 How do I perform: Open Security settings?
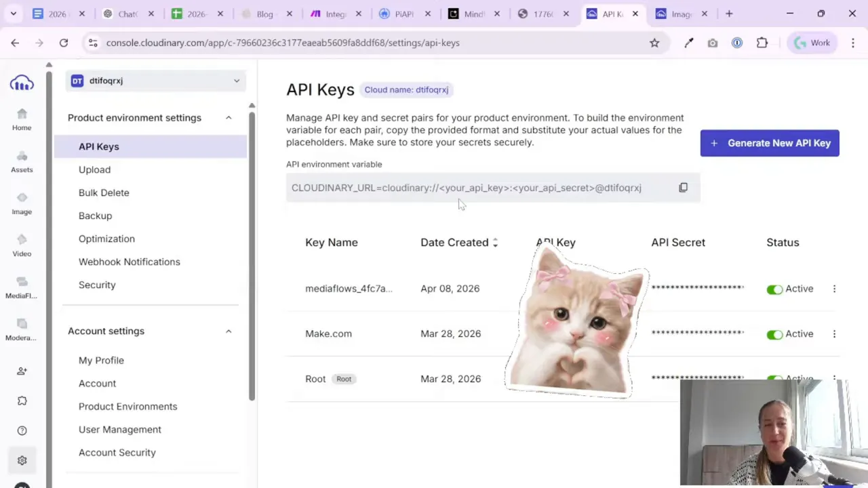coord(97,285)
